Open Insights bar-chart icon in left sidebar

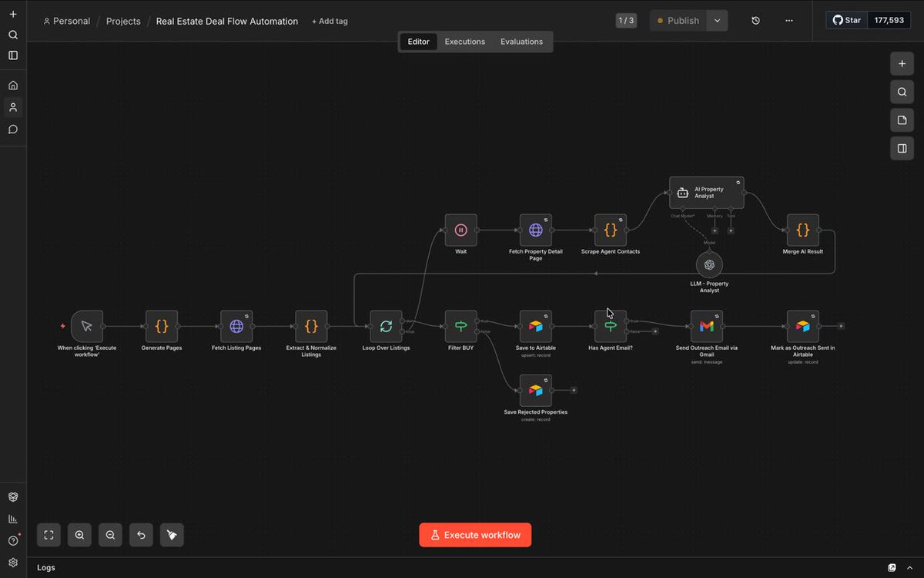tap(13, 519)
